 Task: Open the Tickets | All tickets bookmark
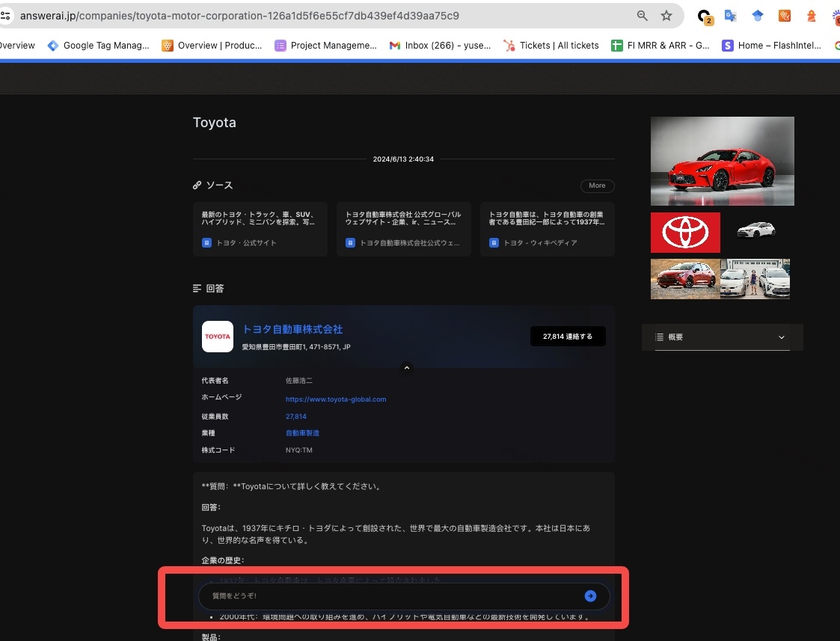click(551, 46)
